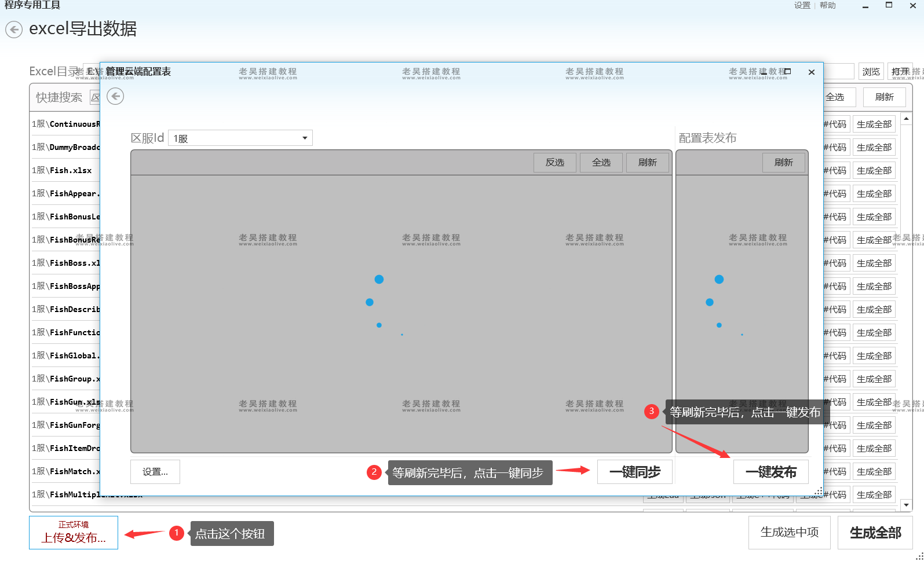Image resolution: width=924 pixels, height=561 pixels.
Task: Click the back arrow inside 管理云端配置表 dialog
Action: (115, 96)
